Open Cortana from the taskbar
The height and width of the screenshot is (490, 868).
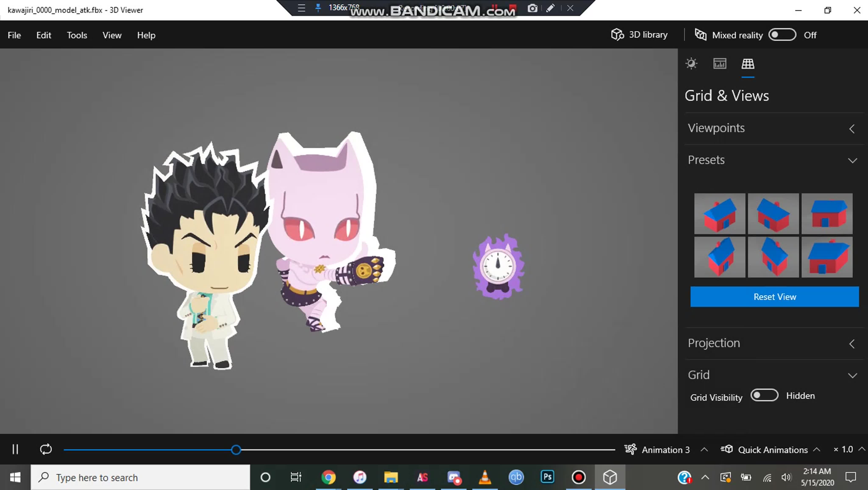point(266,477)
